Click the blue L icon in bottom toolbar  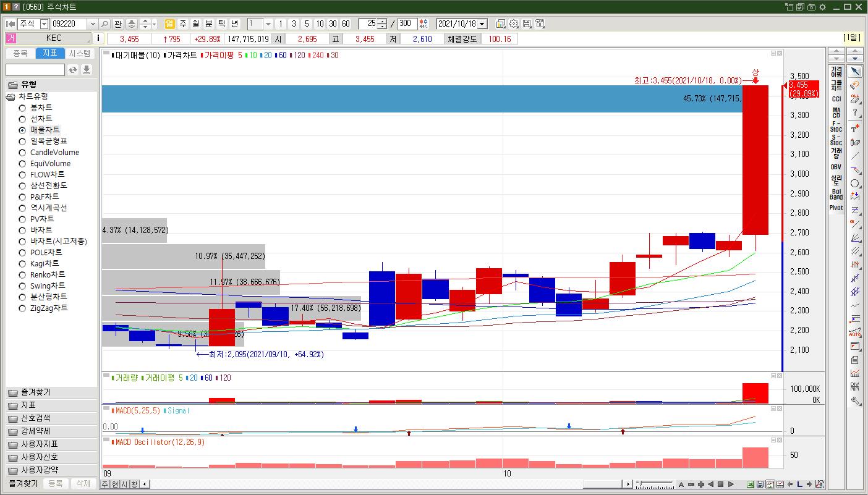click(x=799, y=484)
